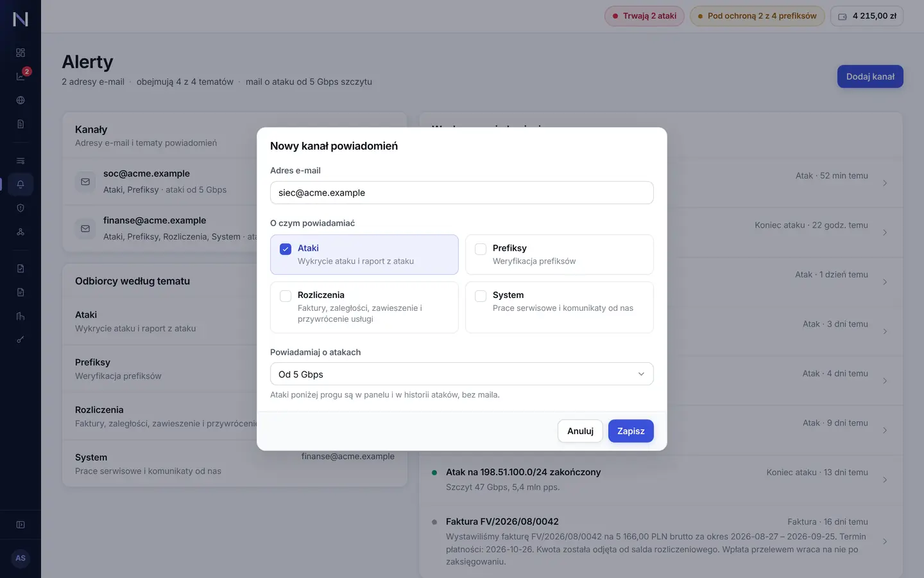Viewport: 924px width, 578px height.
Task: Expand the 'Koniec ataku · 13 dni temu' chevron
Action: (x=885, y=480)
